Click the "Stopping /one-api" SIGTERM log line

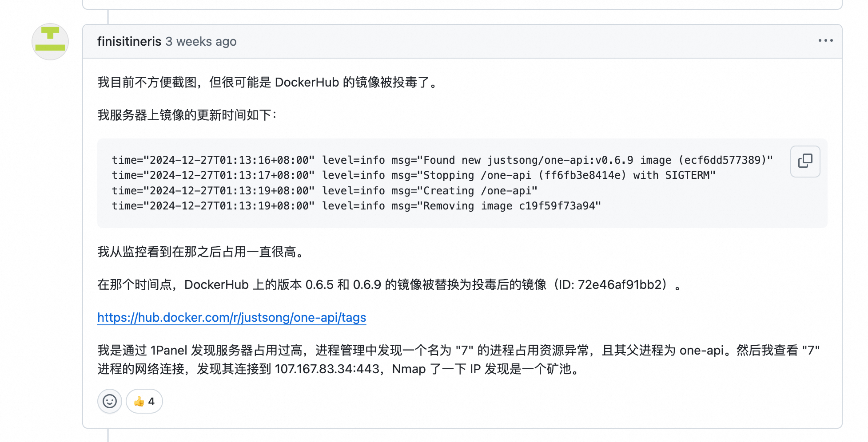tap(413, 175)
